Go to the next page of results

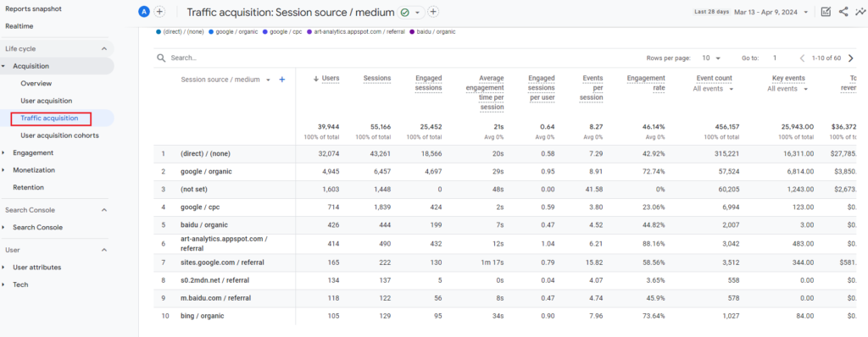click(851, 58)
